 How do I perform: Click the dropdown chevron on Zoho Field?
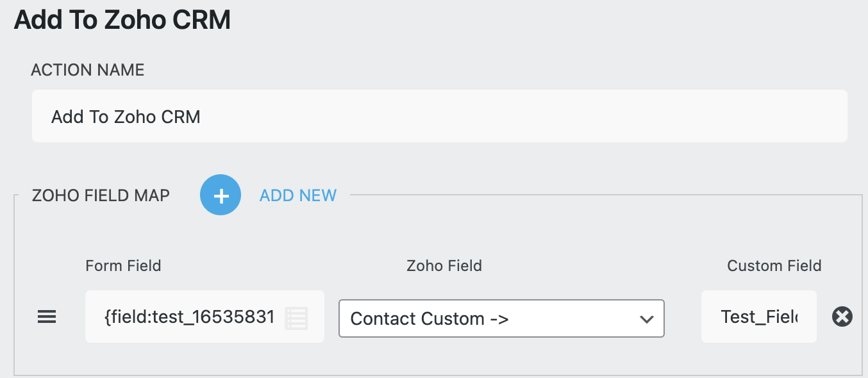coord(646,318)
